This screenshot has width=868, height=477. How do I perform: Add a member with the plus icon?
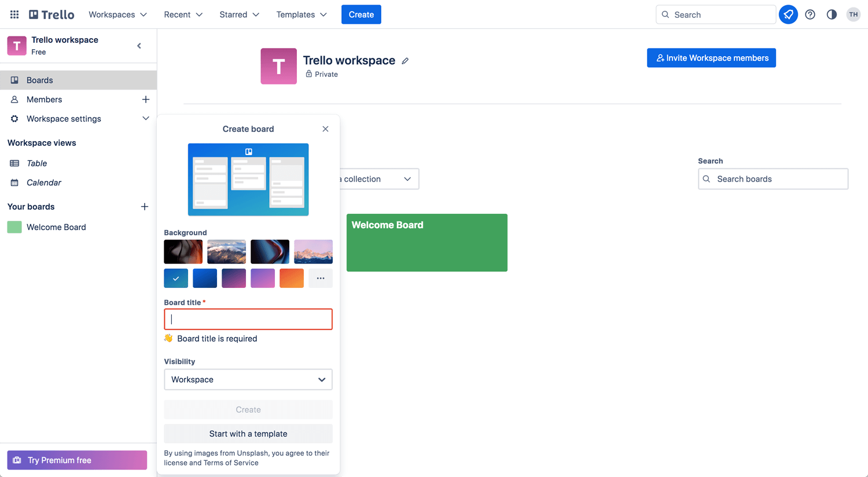[146, 99]
